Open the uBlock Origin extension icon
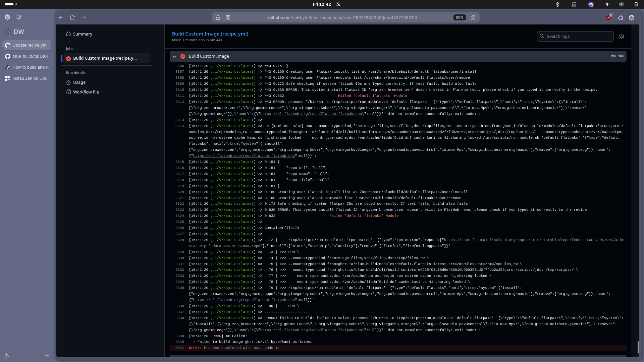644x362 pixels. 609,17
